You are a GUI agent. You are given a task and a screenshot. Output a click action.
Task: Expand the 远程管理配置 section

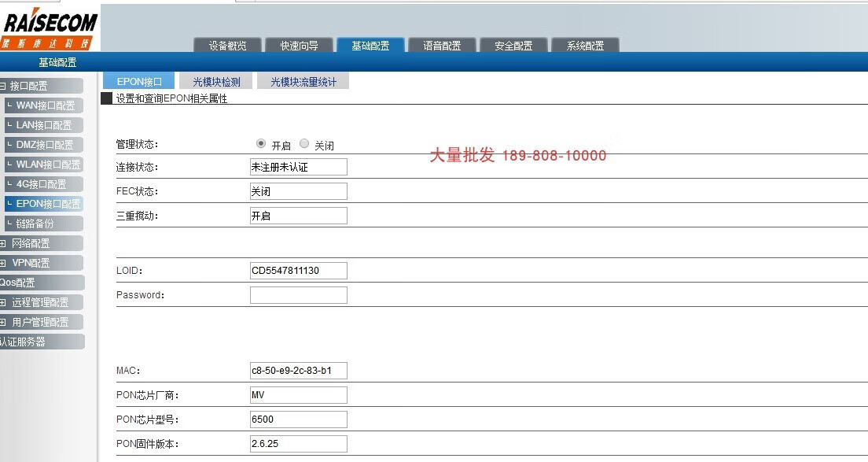3,302
